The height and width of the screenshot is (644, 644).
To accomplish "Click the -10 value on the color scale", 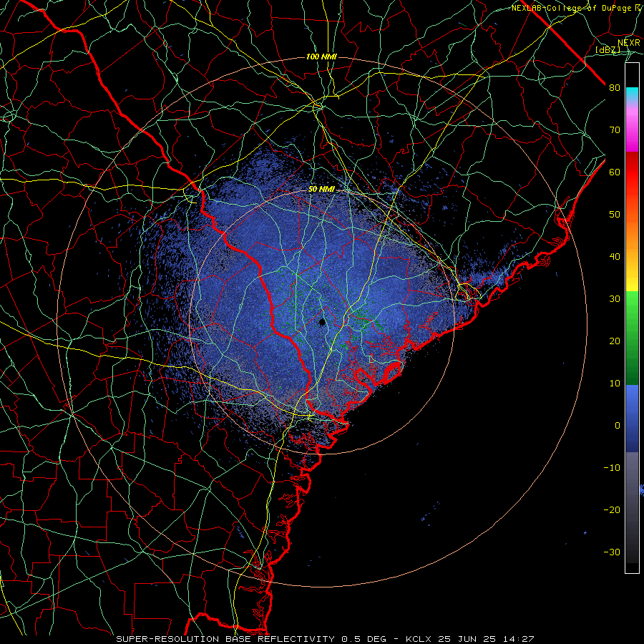I will click(x=612, y=468).
